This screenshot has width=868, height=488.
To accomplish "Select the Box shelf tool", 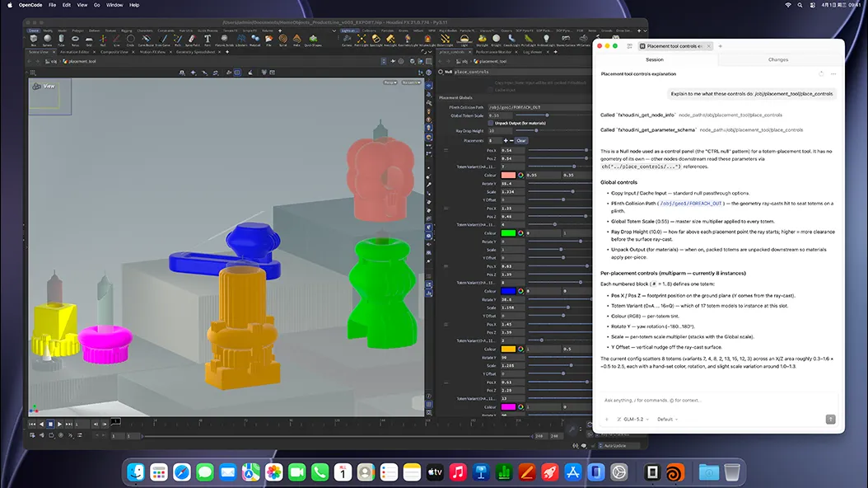I will click(34, 41).
